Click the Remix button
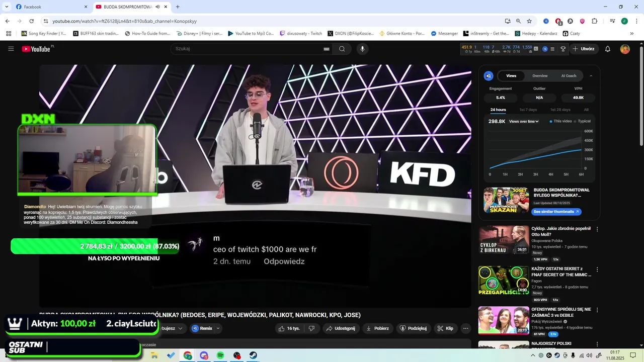Screen dimensions: 644x362 point(202,328)
